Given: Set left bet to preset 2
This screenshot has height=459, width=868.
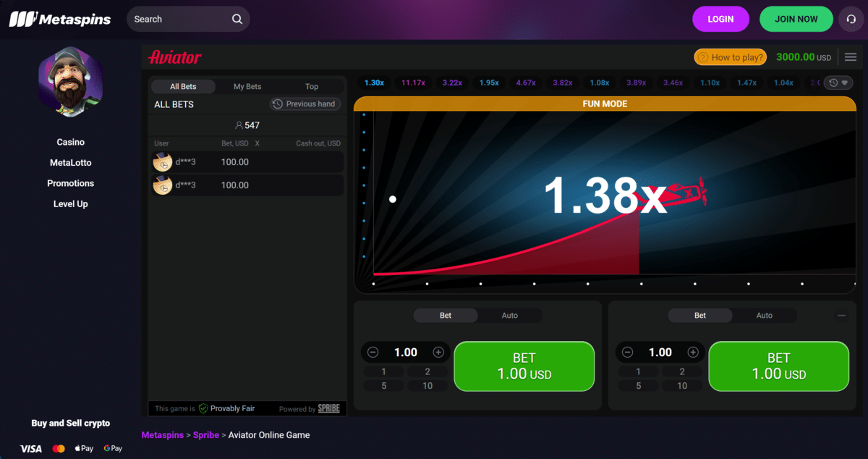Looking at the screenshot, I should [x=427, y=372].
